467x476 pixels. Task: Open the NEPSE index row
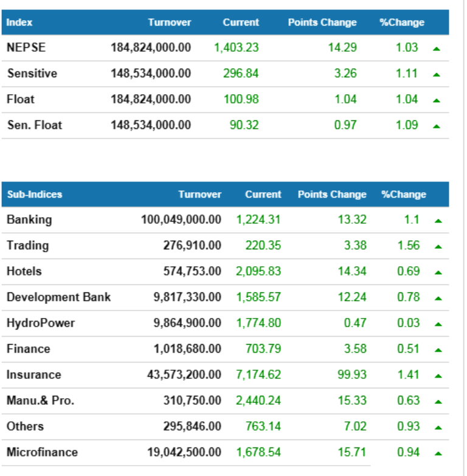26,47
